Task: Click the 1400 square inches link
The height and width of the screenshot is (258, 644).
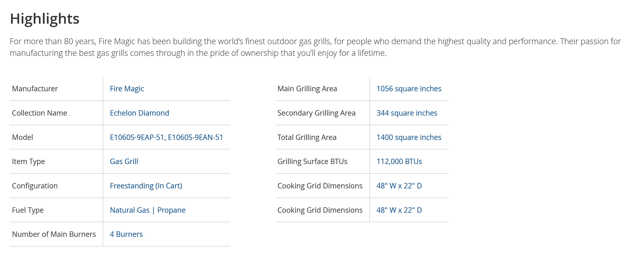Action: [x=409, y=137]
